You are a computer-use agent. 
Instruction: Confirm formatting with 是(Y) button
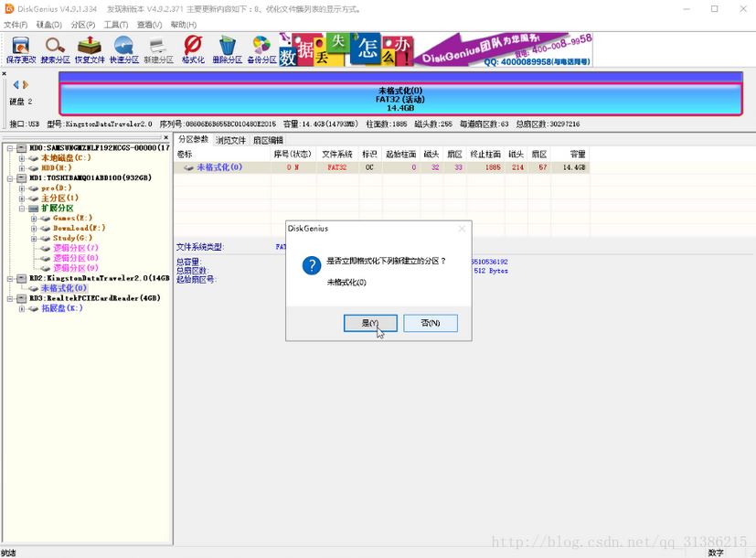(x=370, y=323)
